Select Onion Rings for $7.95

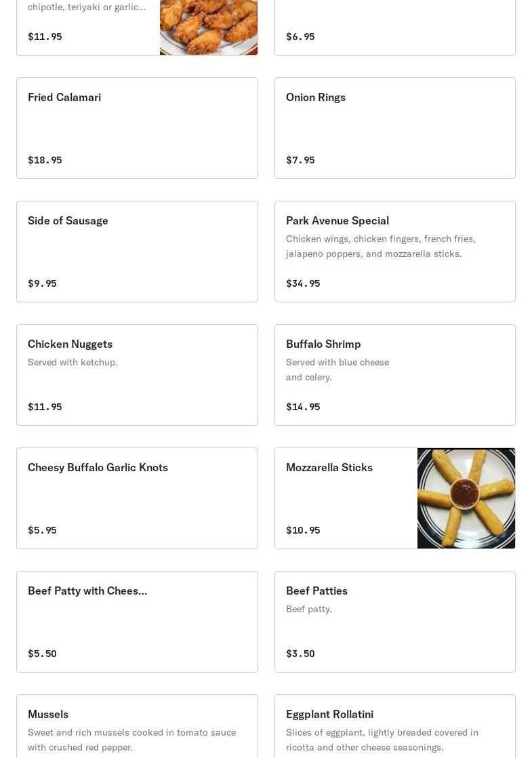pos(394,128)
